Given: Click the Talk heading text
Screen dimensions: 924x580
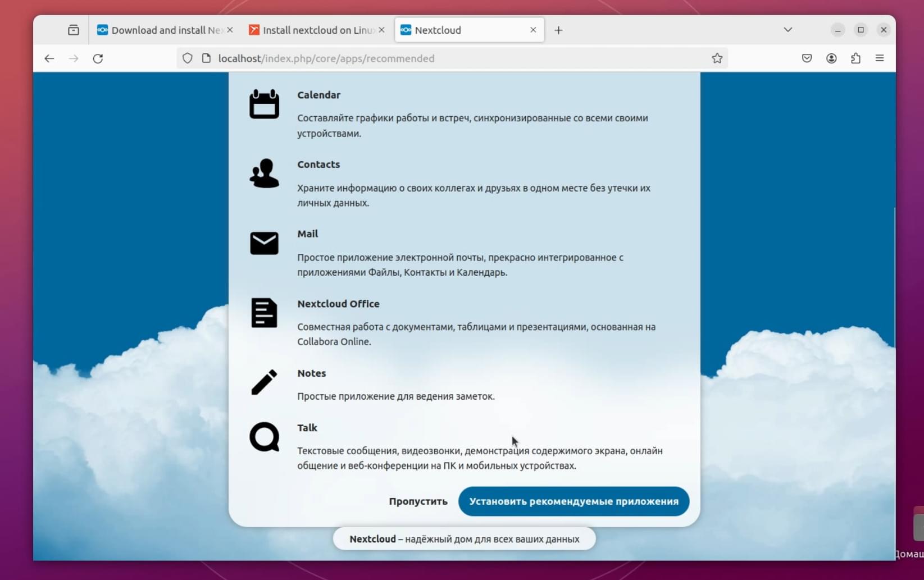Looking at the screenshot, I should click(x=307, y=428).
